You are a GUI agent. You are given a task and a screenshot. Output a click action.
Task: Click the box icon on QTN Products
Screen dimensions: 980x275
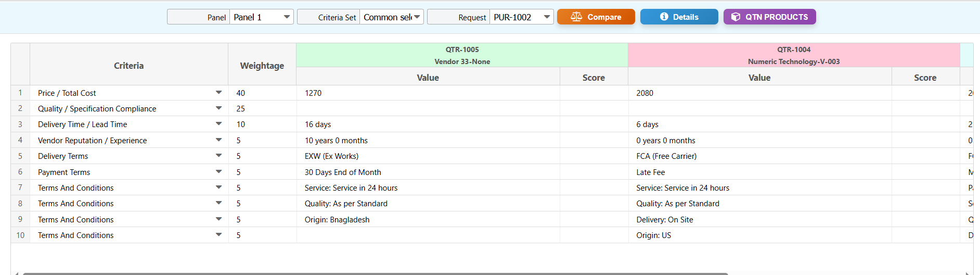pyautogui.click(x=736, y=17)
